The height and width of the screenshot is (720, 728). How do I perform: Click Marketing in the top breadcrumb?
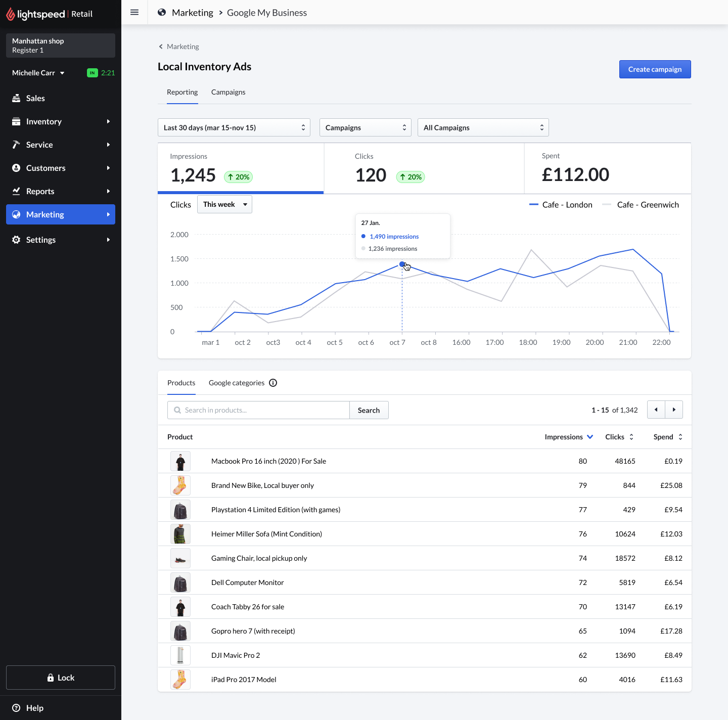click(193, 13)
